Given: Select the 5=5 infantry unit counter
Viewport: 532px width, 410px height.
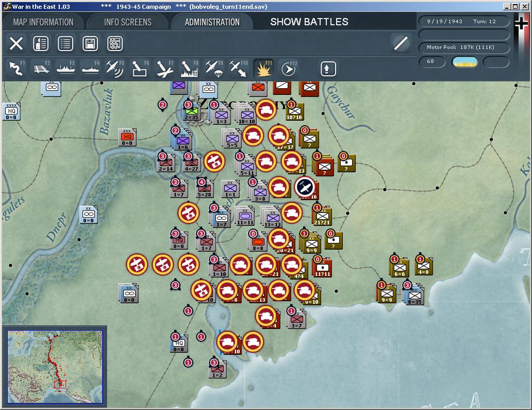Looking at the screenshot, I should pyautogui.click(x=232, y=139).
